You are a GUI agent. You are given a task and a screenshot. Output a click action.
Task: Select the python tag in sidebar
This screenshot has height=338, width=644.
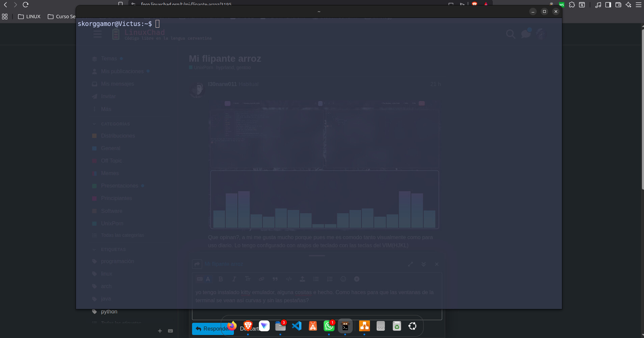pos(109,311)
